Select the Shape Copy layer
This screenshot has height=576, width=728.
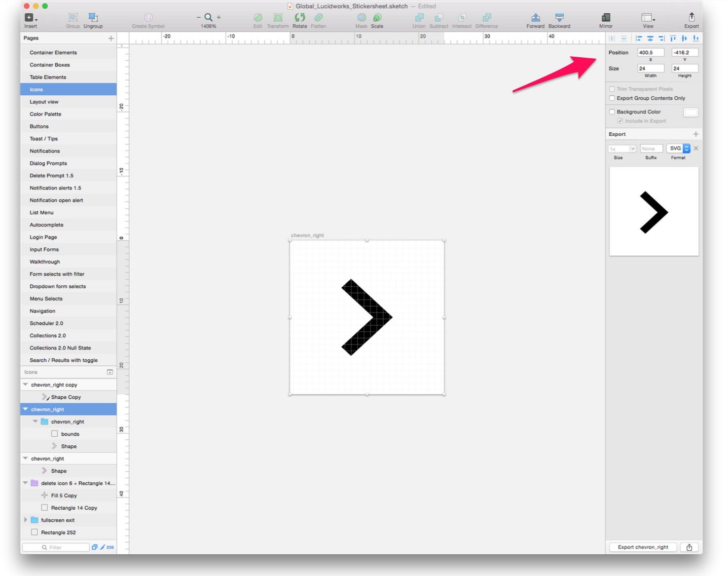pyautogui.click(x=68, y=397)
